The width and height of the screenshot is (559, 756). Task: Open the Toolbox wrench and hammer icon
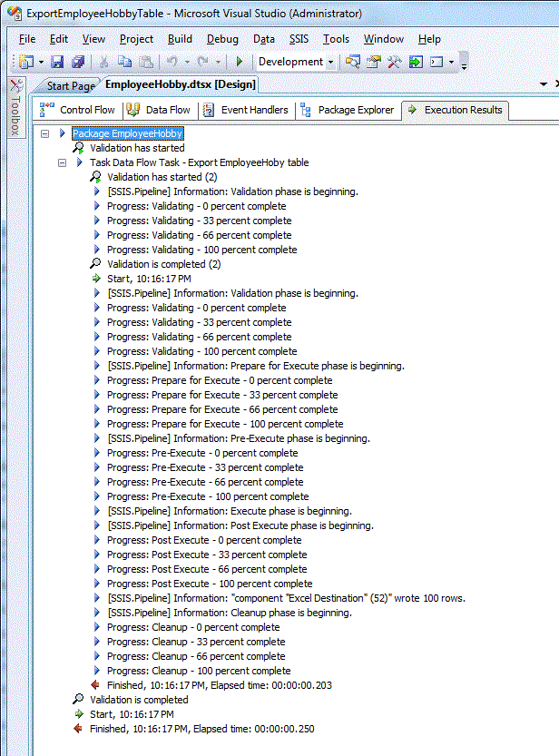[x=394, y=62]
